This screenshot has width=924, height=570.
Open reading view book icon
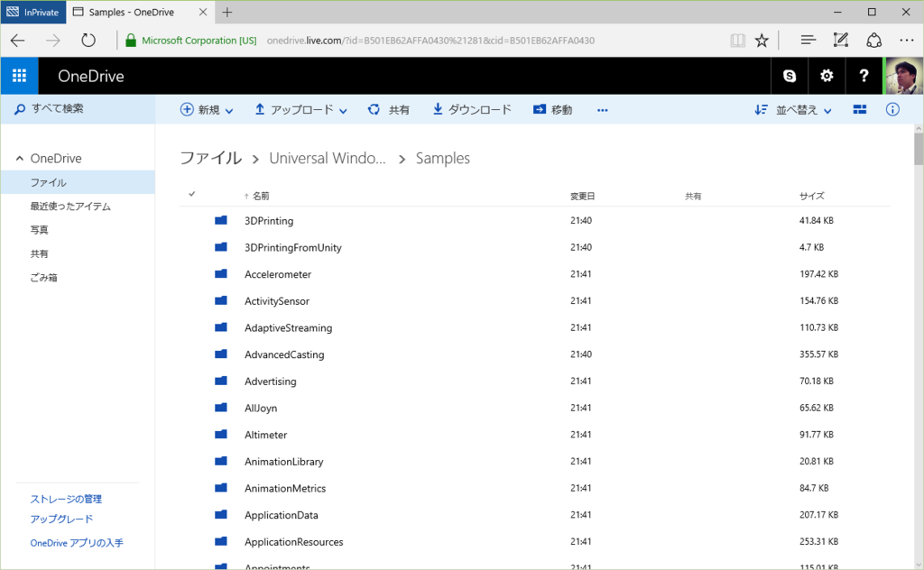[737, 41]
